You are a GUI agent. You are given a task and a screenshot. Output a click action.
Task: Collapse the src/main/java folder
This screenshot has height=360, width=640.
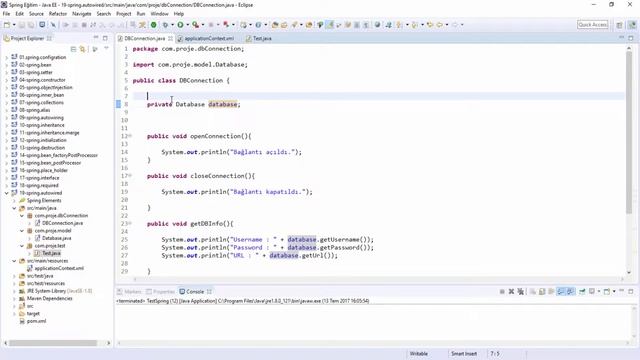(x=14, y=208)
